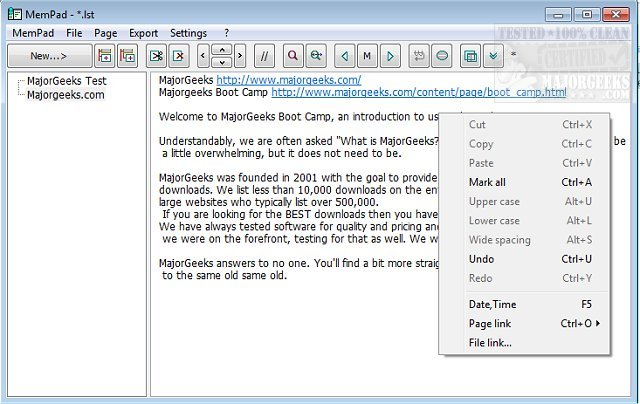Add a new page with the first page icon
This screenshot has width=640, height=404.
tap(105, 56)
